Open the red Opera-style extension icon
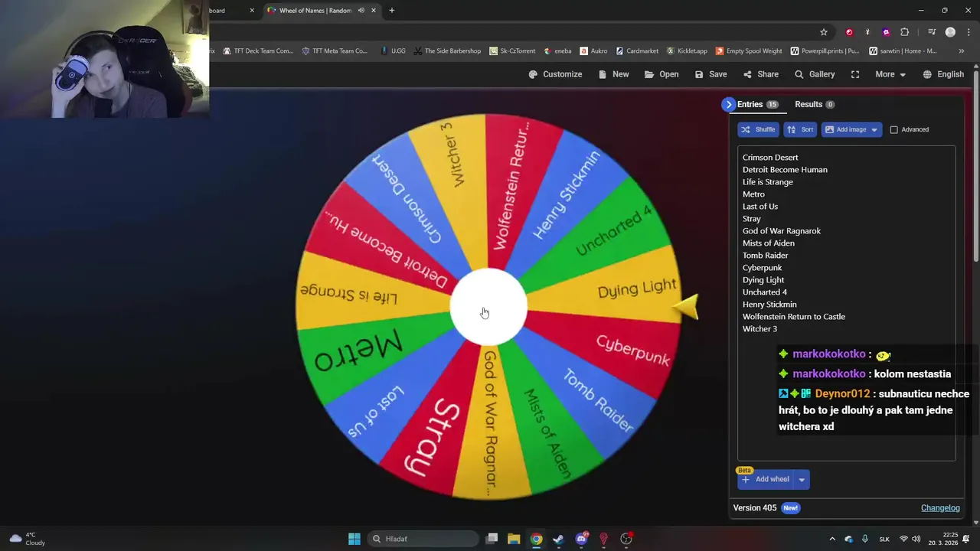The width and height of the screenshot is (980, 551). 849,32
